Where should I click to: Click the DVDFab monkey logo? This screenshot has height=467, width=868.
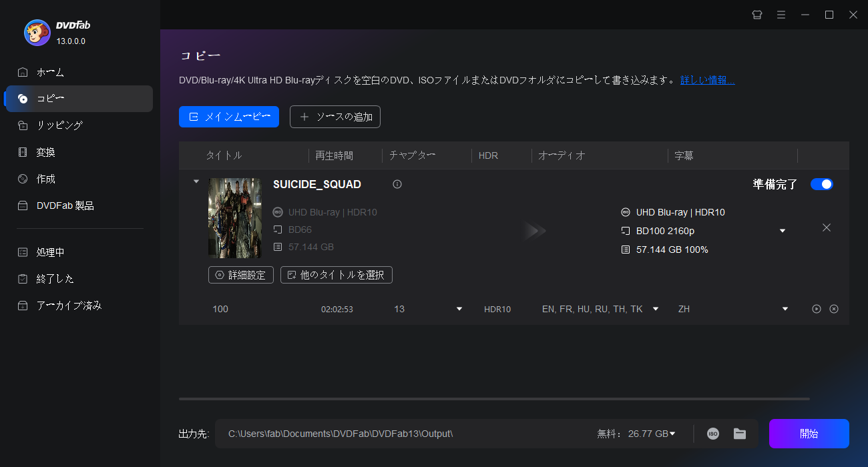coord(37,33)
